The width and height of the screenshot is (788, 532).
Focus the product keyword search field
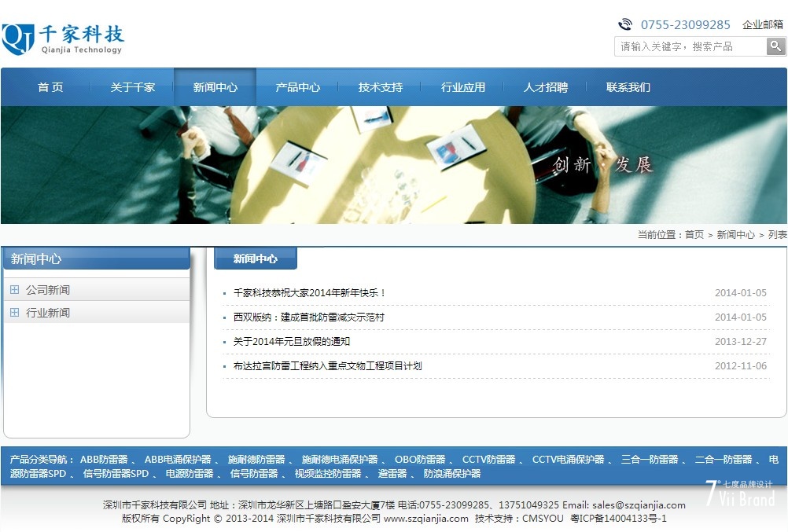pos(689,46)
